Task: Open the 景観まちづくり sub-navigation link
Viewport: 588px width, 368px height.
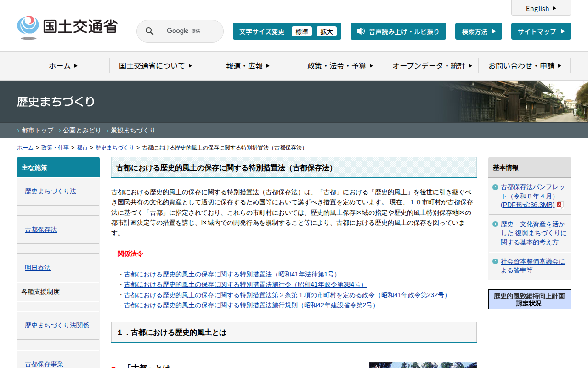Action: pos(133,130)
